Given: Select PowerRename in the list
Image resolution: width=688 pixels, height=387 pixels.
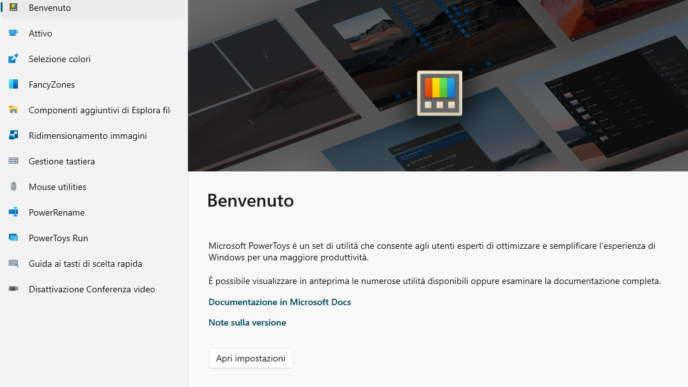Looking at the screenshot, I should (93, 212).
